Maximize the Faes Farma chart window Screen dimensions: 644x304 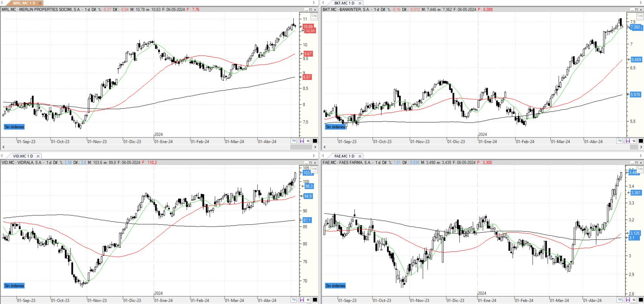coord(636,163)
